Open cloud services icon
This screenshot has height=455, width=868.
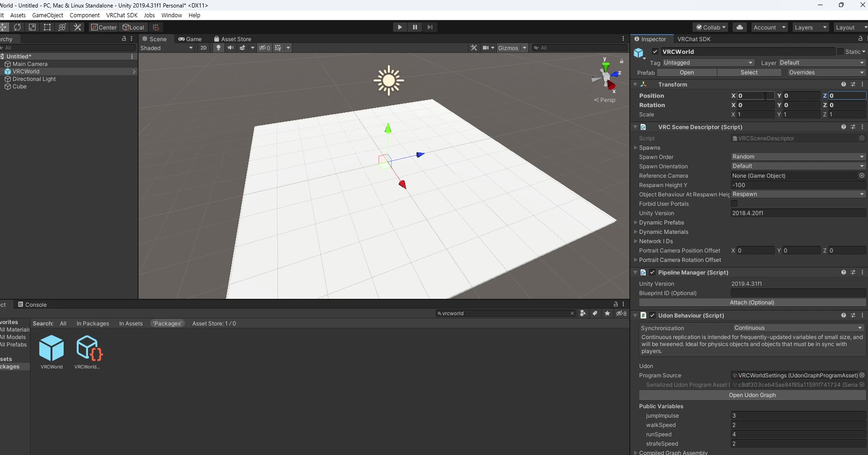[740, 27]
